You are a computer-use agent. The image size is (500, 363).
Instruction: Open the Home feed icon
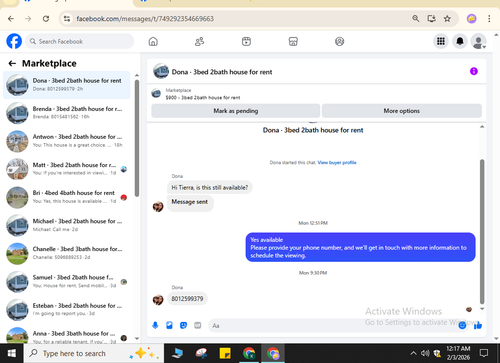coord(153,42)
